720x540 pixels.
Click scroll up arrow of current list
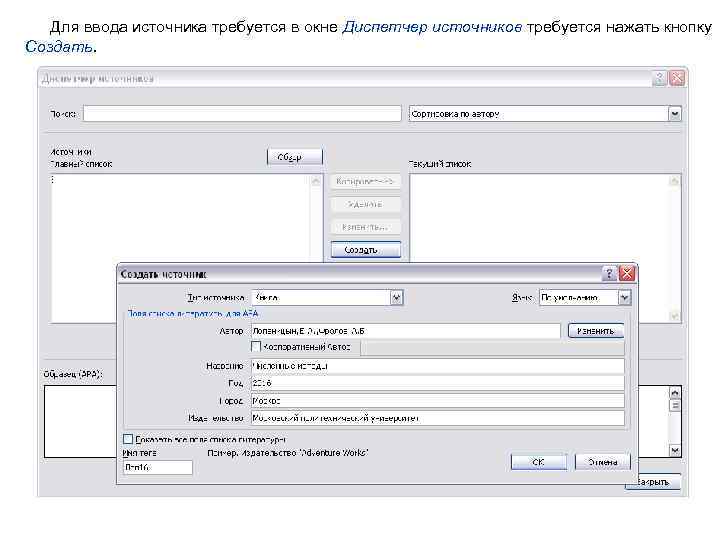(674, 181)
